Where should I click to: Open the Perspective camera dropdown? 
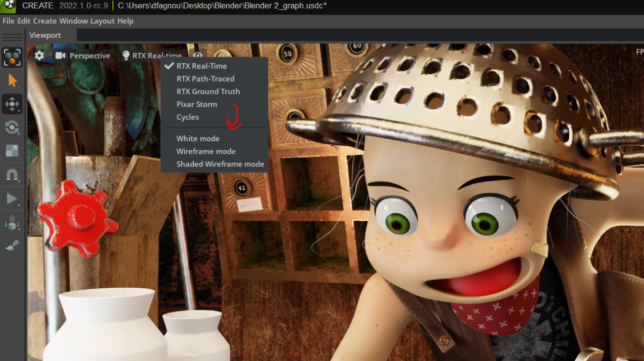click(82, 55)
